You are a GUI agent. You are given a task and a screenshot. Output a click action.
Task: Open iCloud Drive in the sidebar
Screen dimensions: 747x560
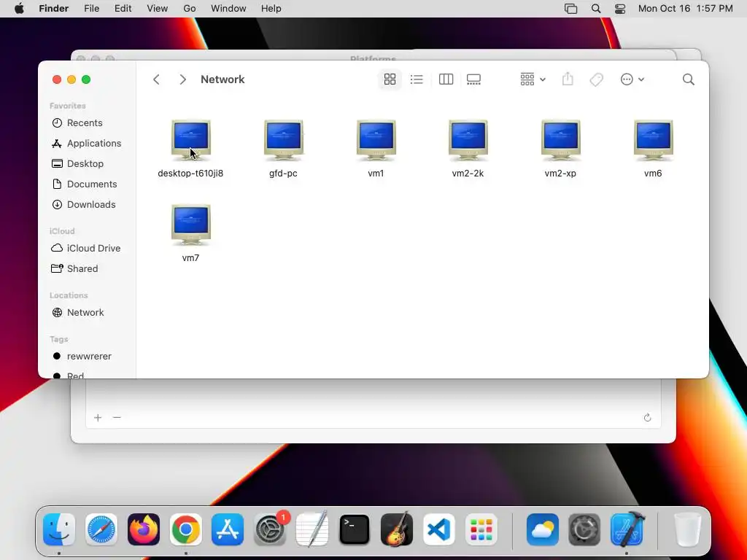pos(88,249)
